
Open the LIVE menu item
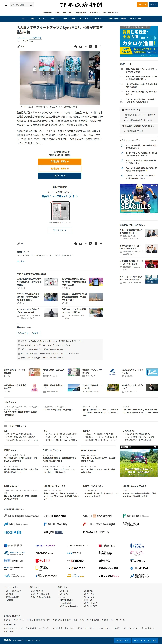[x=57, y=12]
